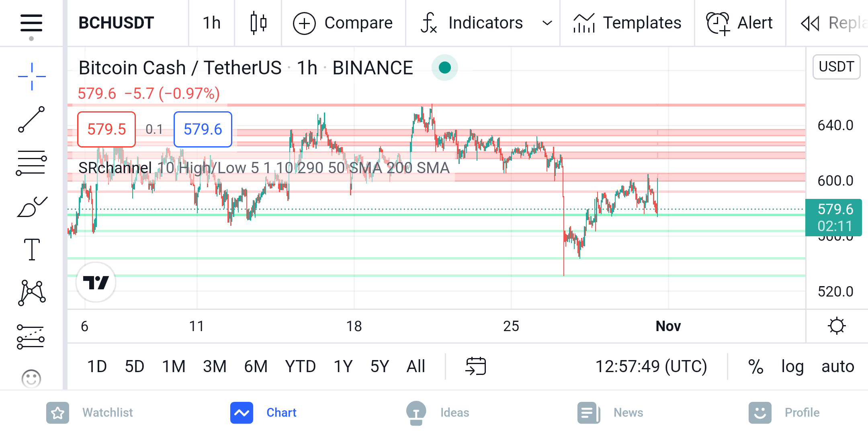Show All available data range
The width and height of the screenshot is (868, 434).
click(x=416, y=366)
